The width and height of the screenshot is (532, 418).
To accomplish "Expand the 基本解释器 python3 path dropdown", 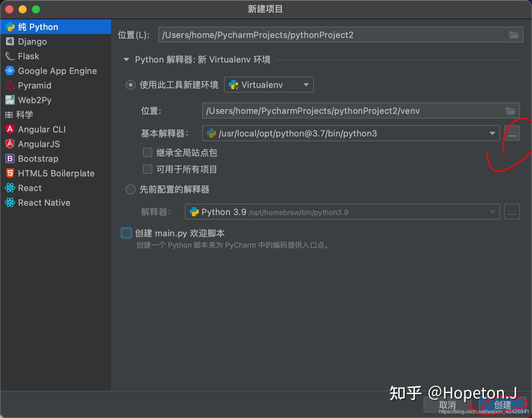I will point(351,133).
